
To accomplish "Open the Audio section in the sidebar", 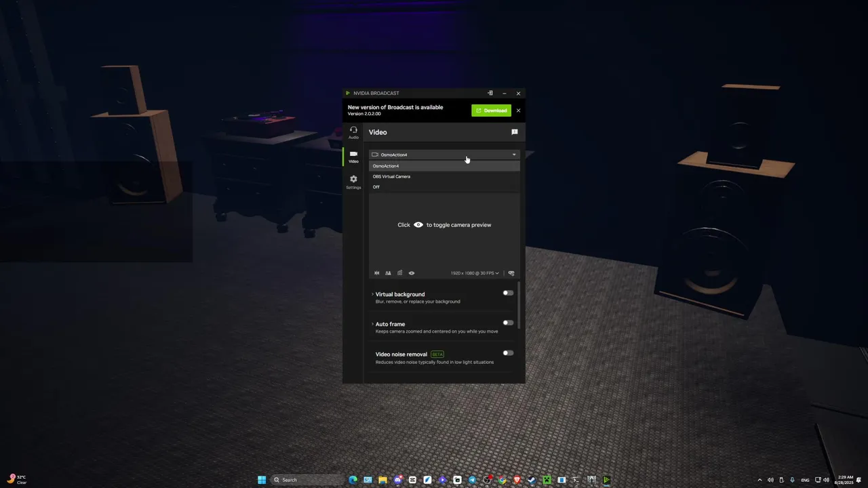I will click(x=353, y=132).
